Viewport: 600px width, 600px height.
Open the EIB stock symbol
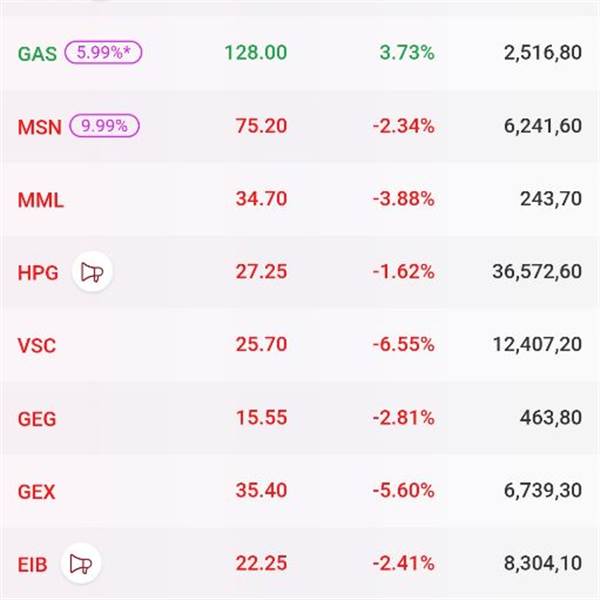click(x=32, y=565)
